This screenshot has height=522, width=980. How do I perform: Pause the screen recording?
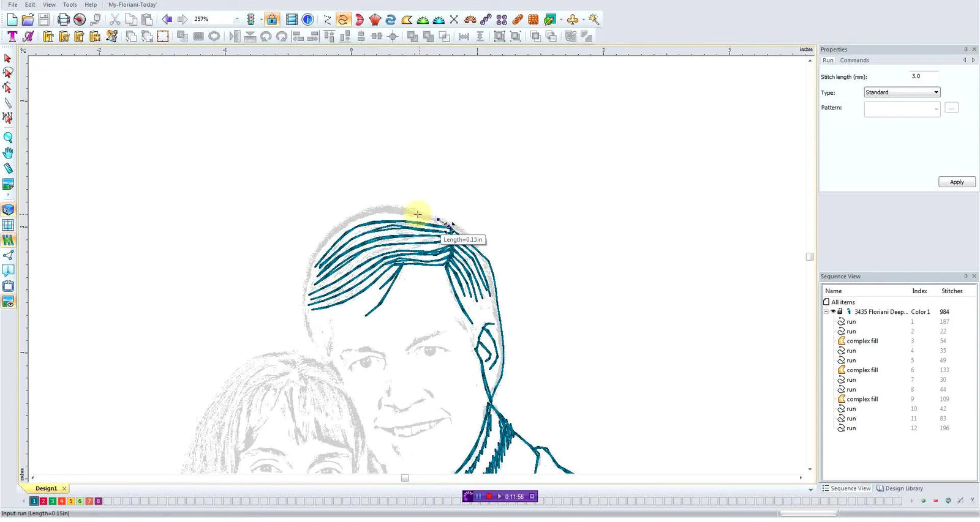click(478, 496)
